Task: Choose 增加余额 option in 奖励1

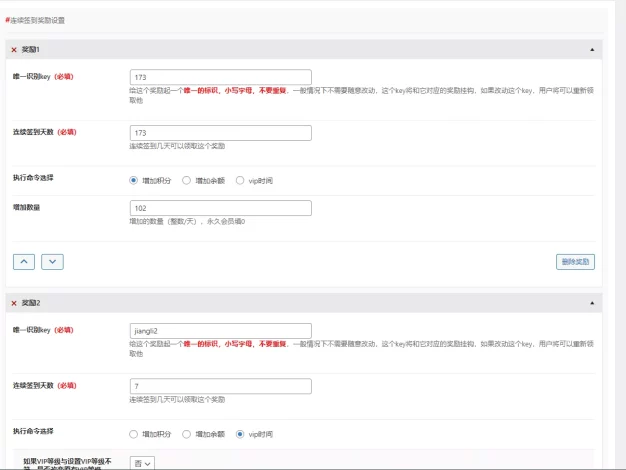Action: (187, 181)
